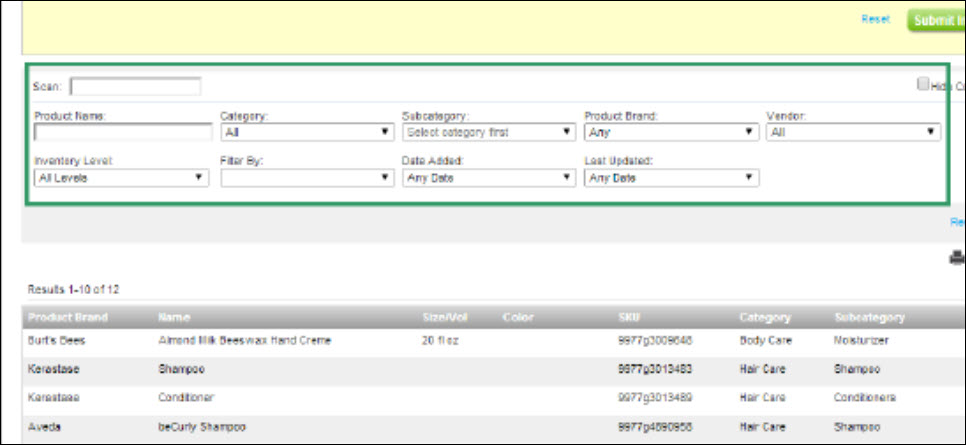The image size is (966, 445).
Task: Toggle the Hide checkbox beside Scan
Action: (x=922, y=84)
